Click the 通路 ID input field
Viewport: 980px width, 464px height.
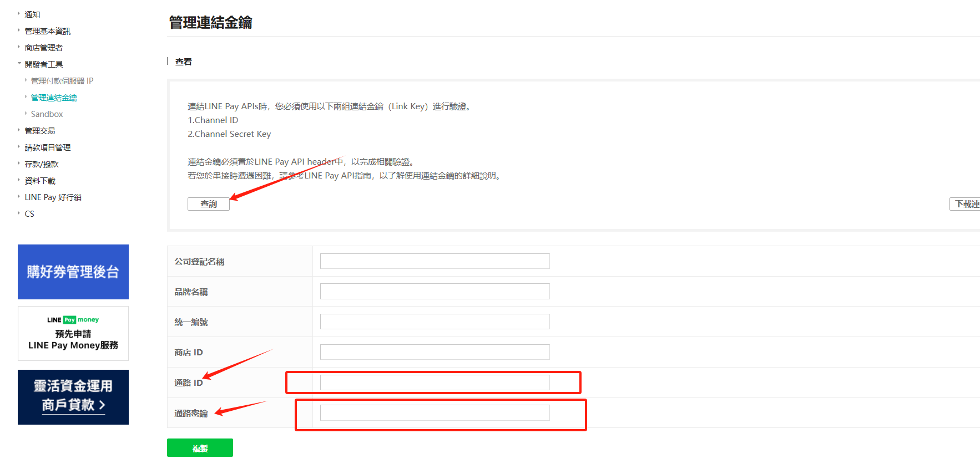(435, 383)
